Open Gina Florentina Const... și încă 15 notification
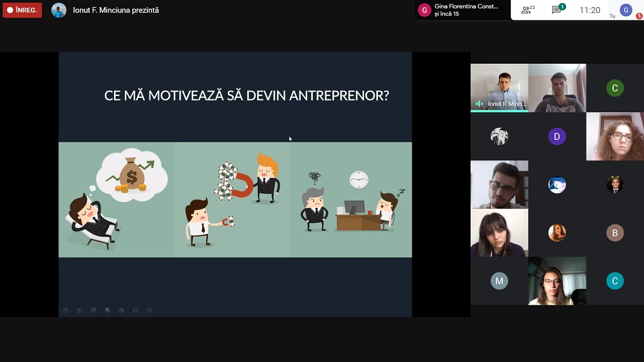644x362 pixels. (x=461, y=10)
